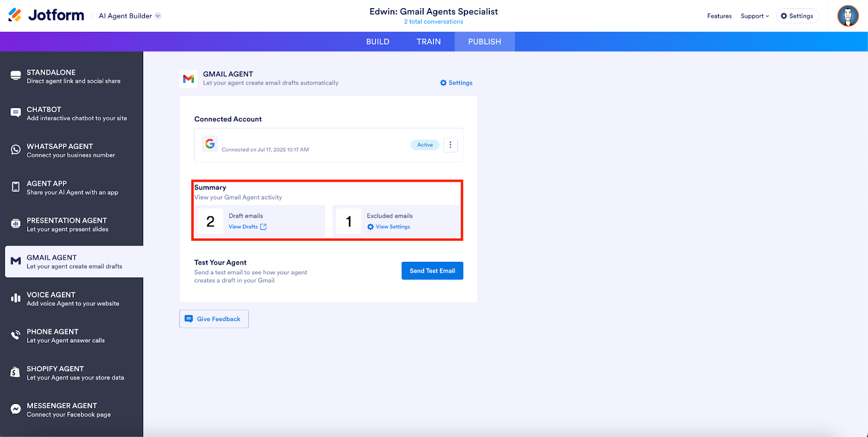Open the View Drafts link
Image resolution: width=868 pixels, height=437 pixels.
click(x=247, y=227)
